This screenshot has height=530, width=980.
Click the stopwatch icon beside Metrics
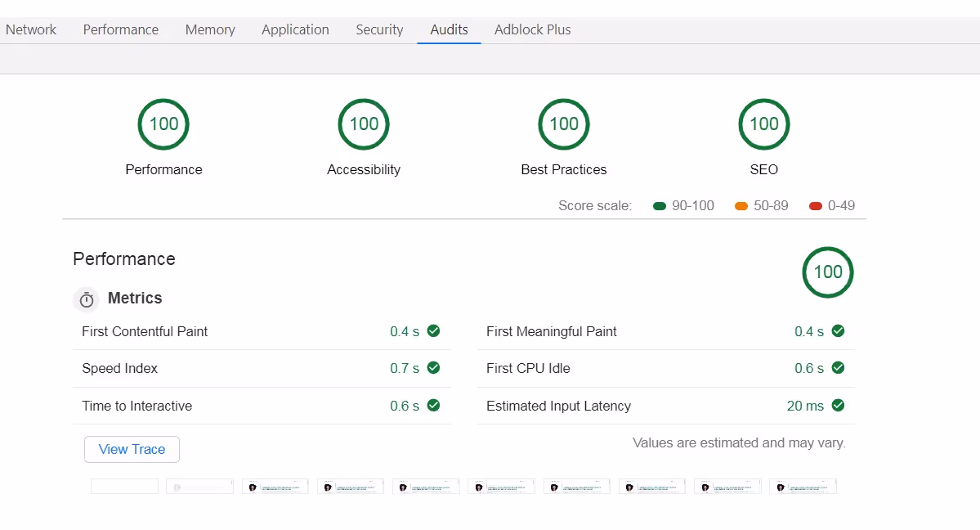tap(87, 299)
